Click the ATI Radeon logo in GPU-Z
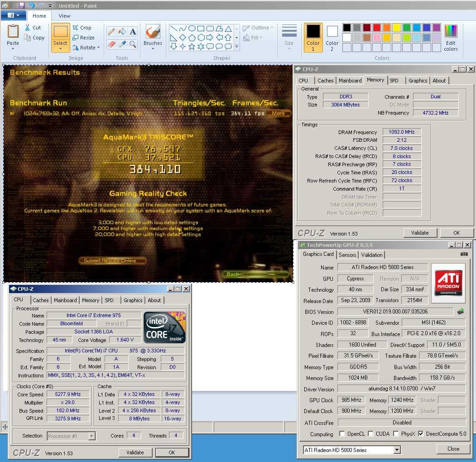This screenshot has width=476, height=462. [x=448, y=283]
